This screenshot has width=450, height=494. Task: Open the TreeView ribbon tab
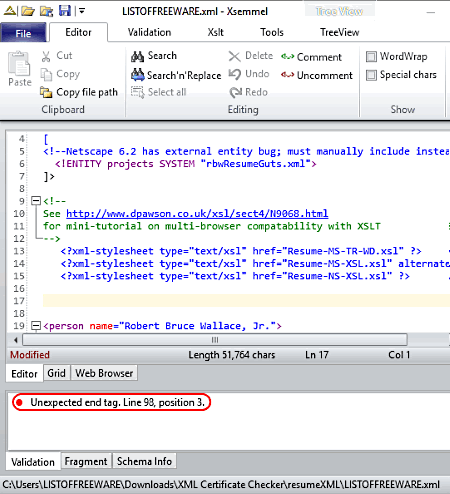pos(339,32)
